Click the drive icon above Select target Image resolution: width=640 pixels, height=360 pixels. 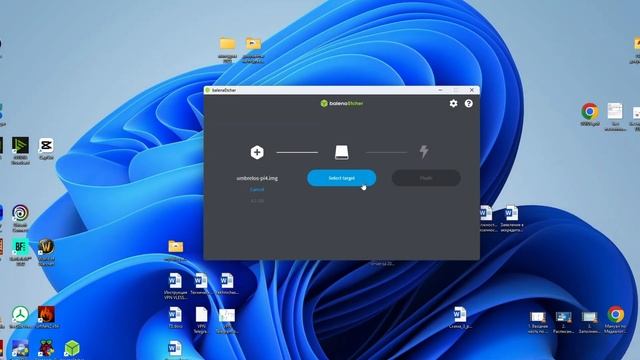click(342, 152)
